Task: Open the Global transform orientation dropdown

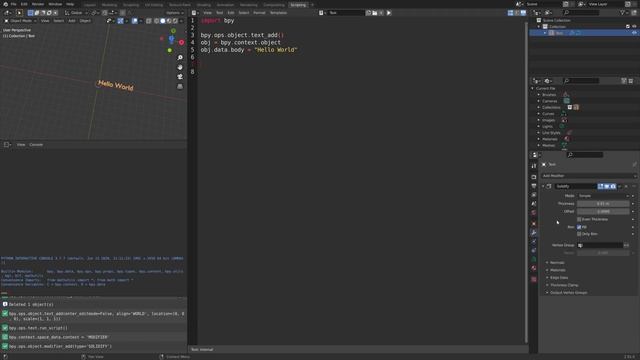Action: [x=76, y=13]
